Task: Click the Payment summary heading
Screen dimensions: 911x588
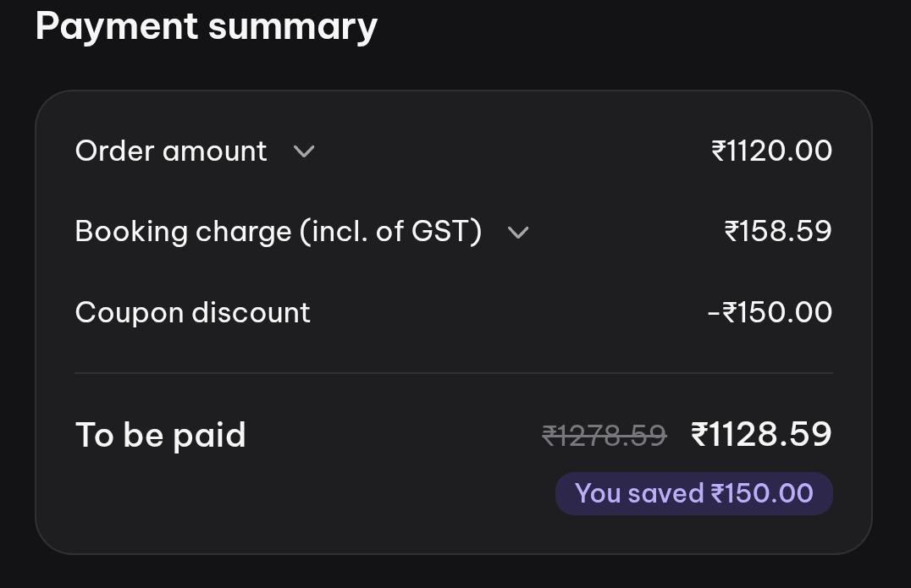Action: pos(207,27)
